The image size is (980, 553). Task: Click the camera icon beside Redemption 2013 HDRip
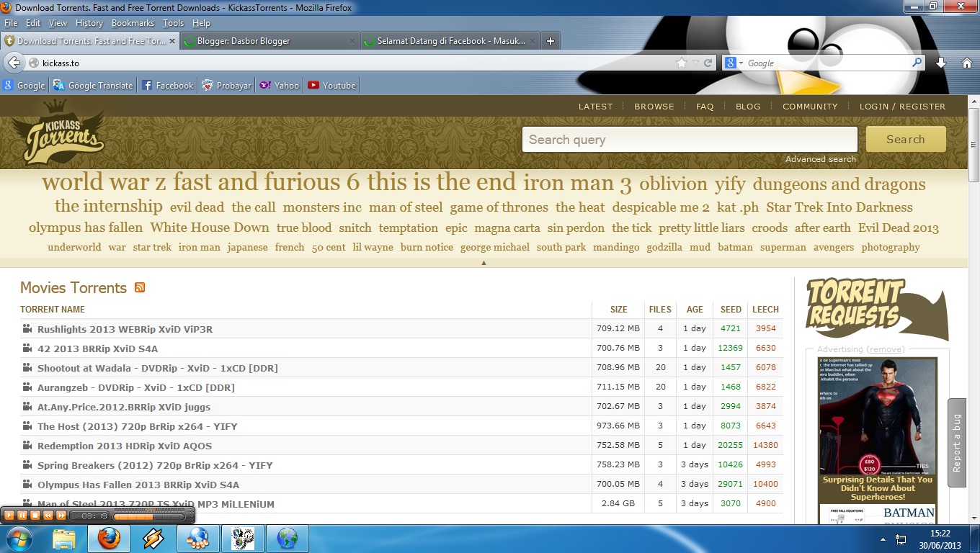click(27, 445)
